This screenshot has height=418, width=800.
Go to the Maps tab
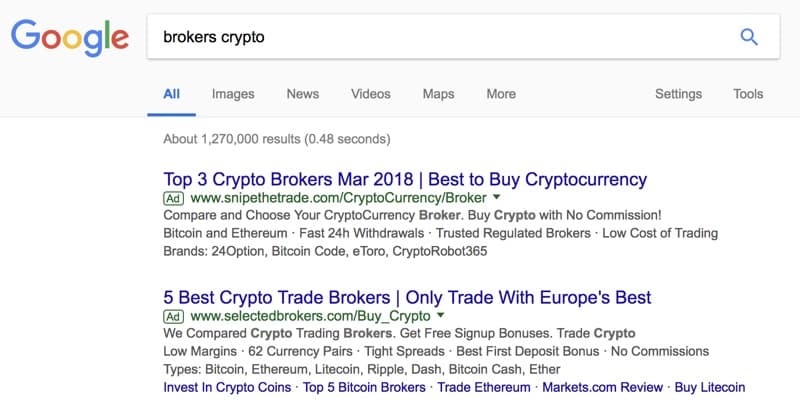[x=438, y=94]
